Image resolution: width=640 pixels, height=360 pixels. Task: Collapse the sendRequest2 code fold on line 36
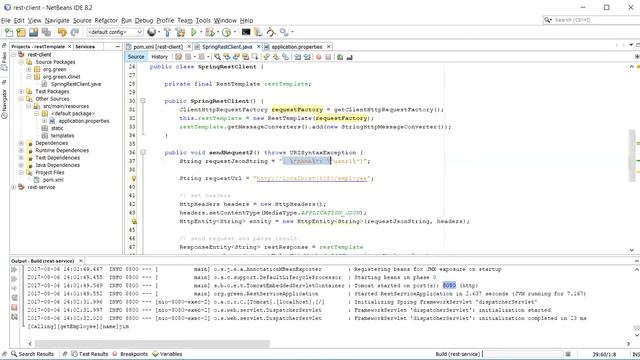pyautogui.click(x=143, y=152)
